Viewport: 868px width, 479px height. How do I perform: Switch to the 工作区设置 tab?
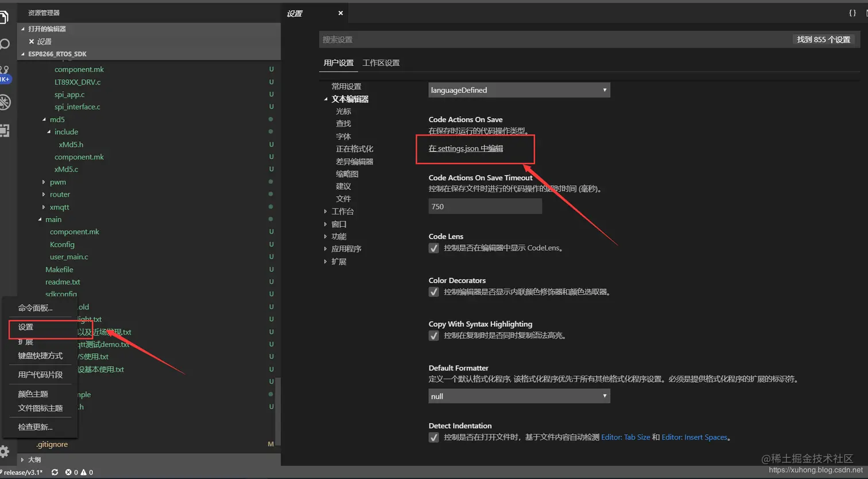point(381,63)
